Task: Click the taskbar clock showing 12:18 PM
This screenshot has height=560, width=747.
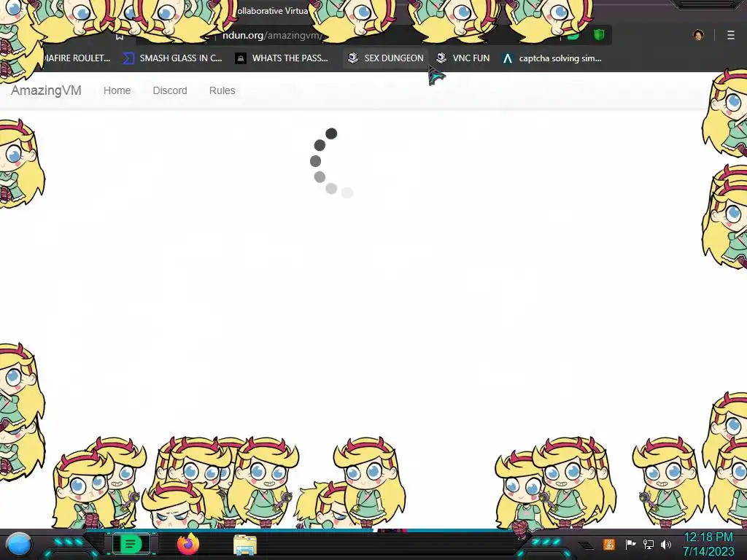Action: click(x=708, y=544)
